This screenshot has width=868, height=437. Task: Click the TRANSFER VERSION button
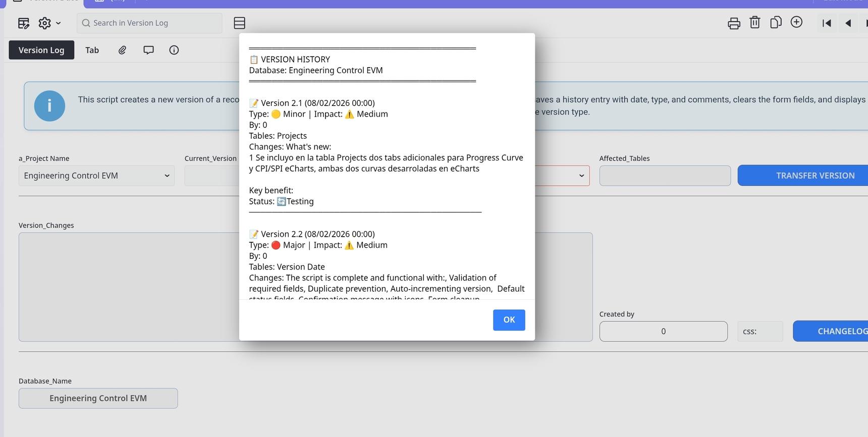802,176
